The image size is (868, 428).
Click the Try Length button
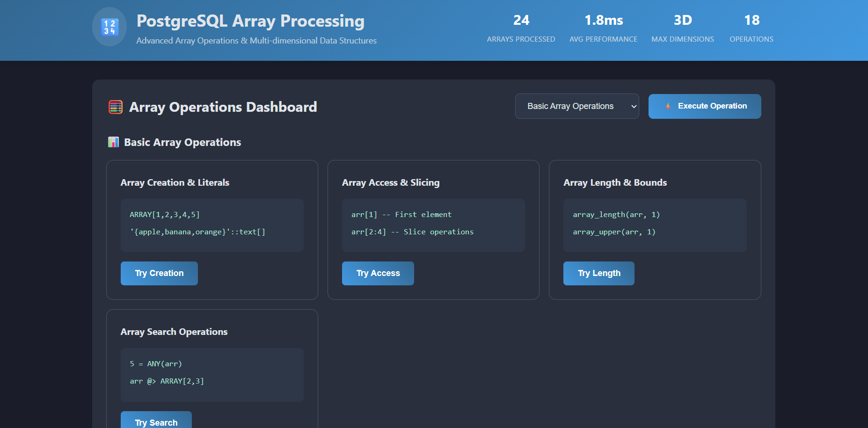[598, 273]
